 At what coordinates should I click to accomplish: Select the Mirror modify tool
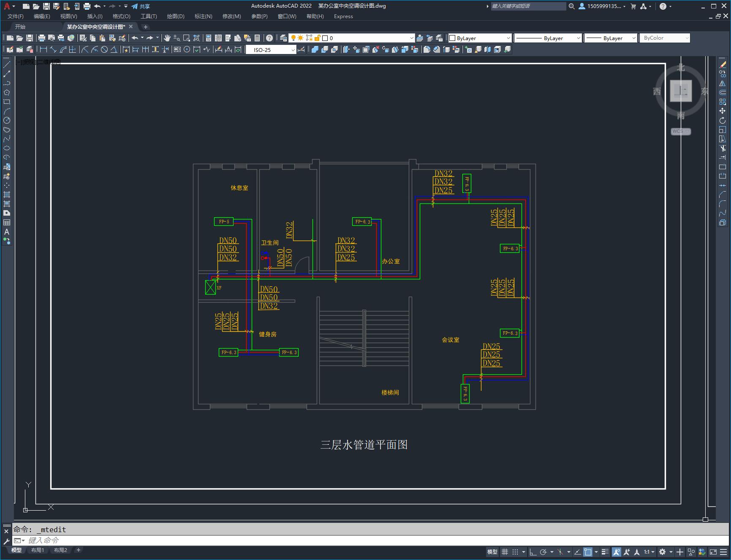pyautogui.click(x=723, y=83)
